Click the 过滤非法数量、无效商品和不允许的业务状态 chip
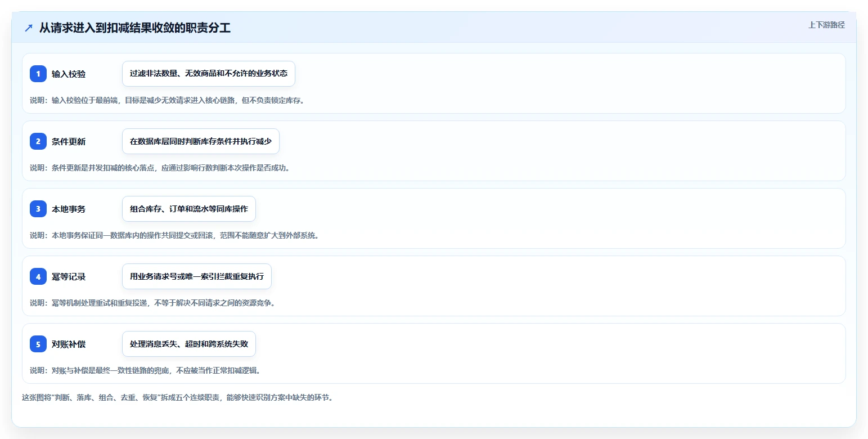The width and height of the screenshot is (868, 439). point(209,74)
